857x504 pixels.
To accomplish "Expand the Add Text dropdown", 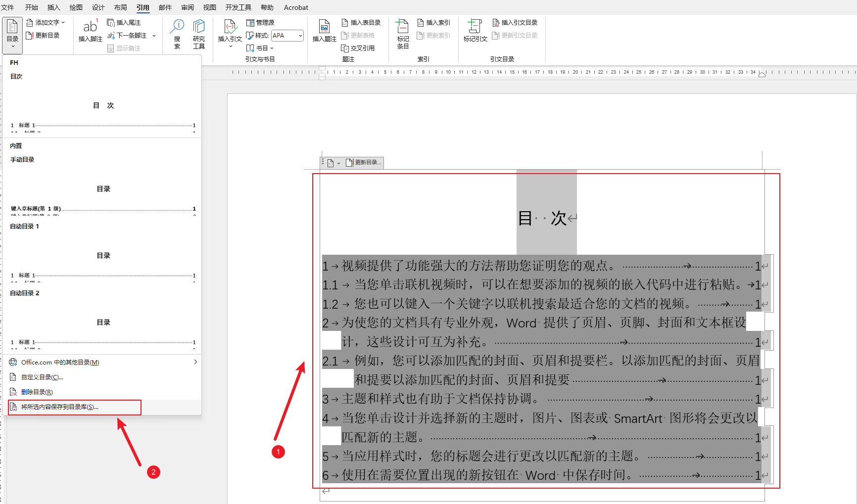I will [x=63, y=23].
